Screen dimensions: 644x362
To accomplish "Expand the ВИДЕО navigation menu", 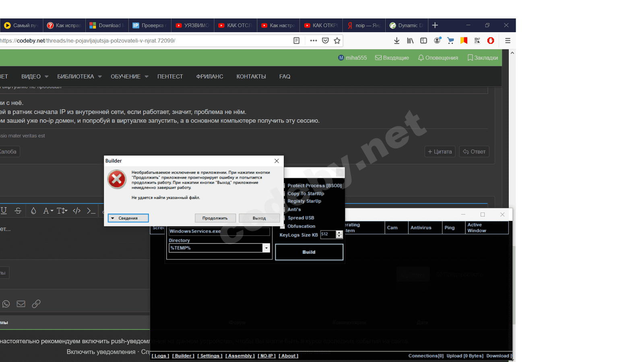I will coord(35,76).
